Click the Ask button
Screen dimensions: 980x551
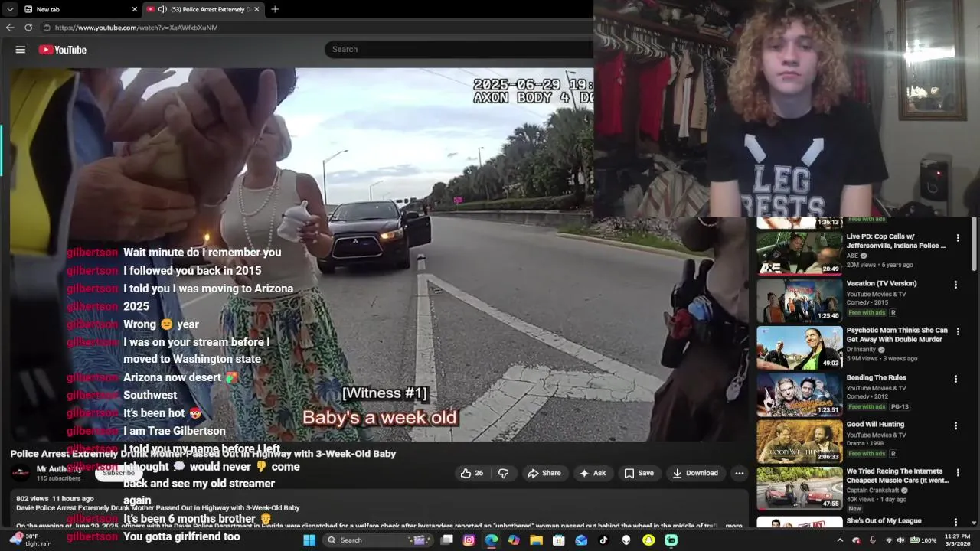(x=593, y=473)
